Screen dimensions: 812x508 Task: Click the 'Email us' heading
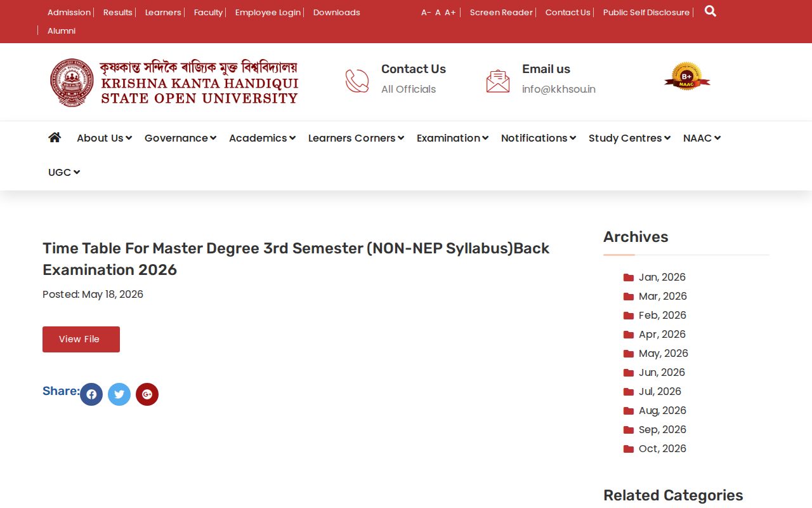click(x=546, y=69)
